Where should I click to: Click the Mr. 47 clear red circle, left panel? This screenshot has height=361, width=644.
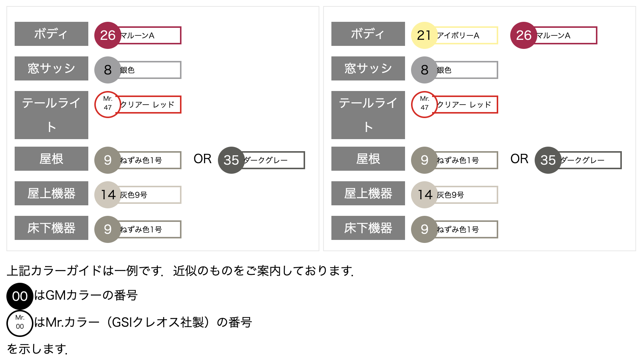click(x=107, y=105)
